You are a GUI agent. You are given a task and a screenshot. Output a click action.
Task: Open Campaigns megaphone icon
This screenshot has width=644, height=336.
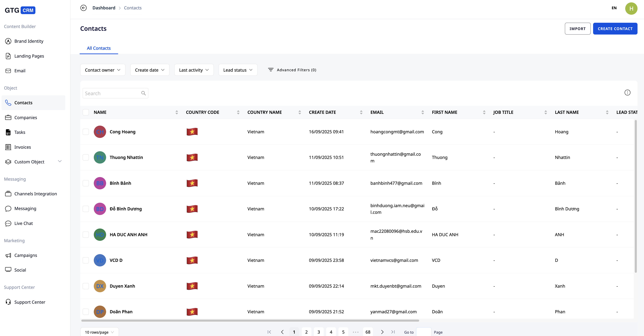8,255
